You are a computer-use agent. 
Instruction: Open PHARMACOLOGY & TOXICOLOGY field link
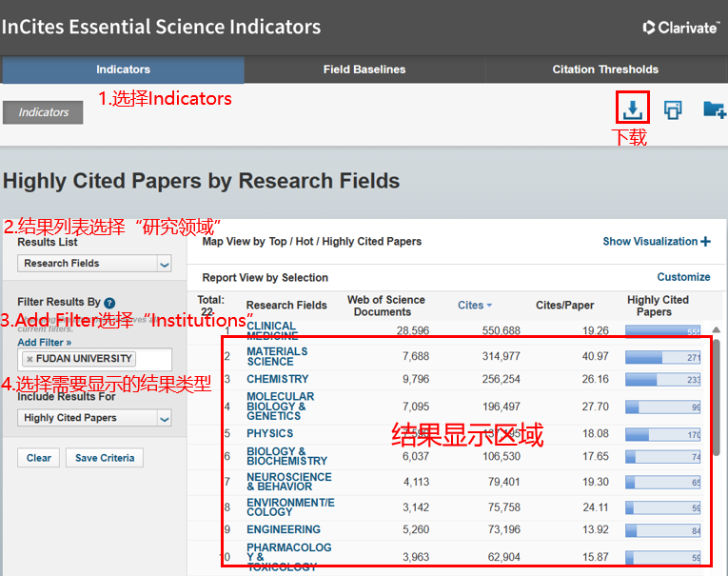tap(288, 557)
